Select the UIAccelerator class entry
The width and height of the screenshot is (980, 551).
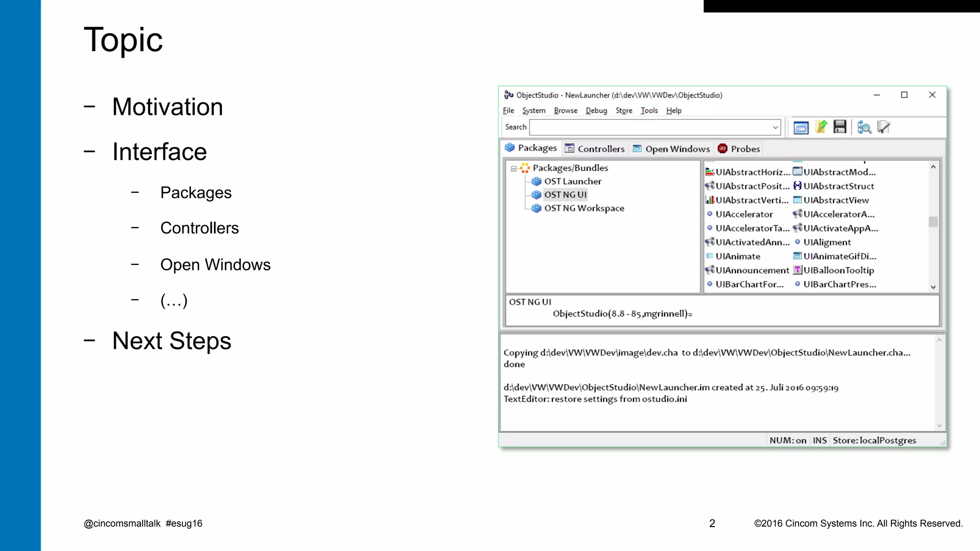click(744, 214)
